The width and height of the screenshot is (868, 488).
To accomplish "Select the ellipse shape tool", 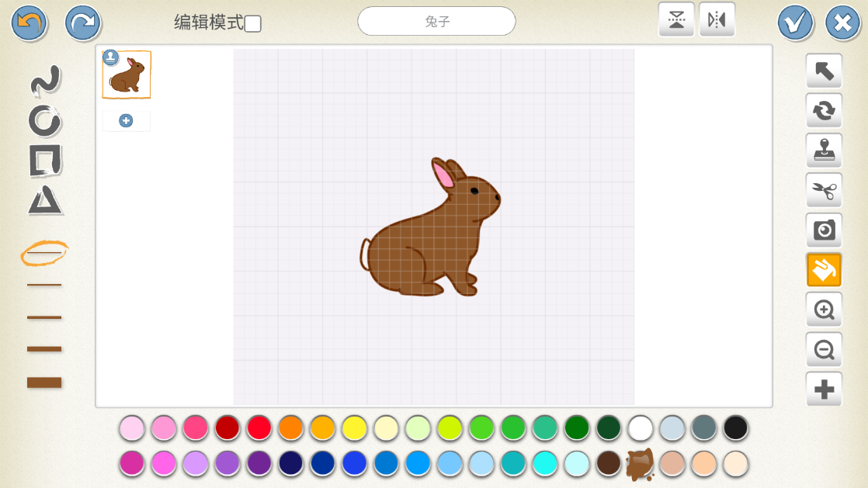I will (45, 120).
